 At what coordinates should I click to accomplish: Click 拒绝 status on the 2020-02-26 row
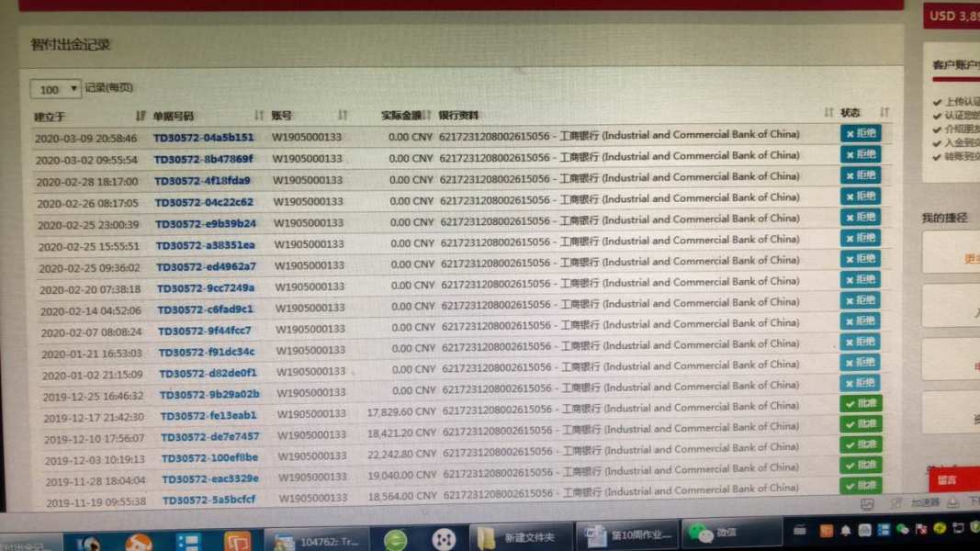click(x=861, y=197)
